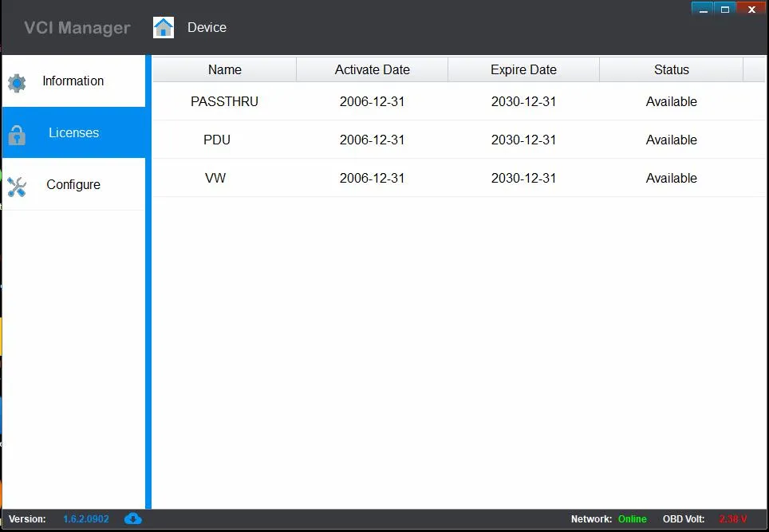The height and width of the screenshot is (532, 769).
Task: Click the Status column header
Action: (671, 70)
